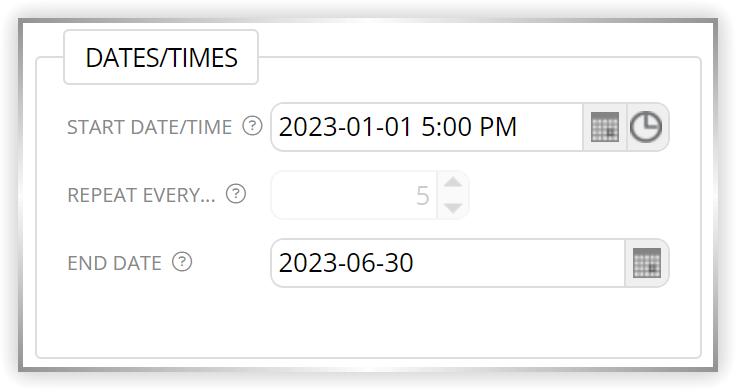Show help for Repeat Every
The image size is (736, 390).
pos(236,194)
